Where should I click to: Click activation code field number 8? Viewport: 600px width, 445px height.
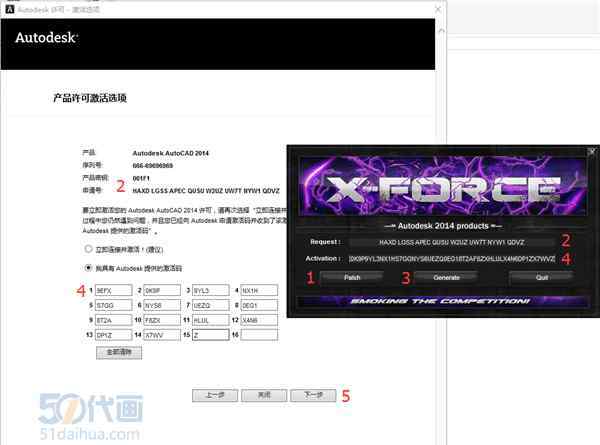pyautogui.click(x=259, y=305)
